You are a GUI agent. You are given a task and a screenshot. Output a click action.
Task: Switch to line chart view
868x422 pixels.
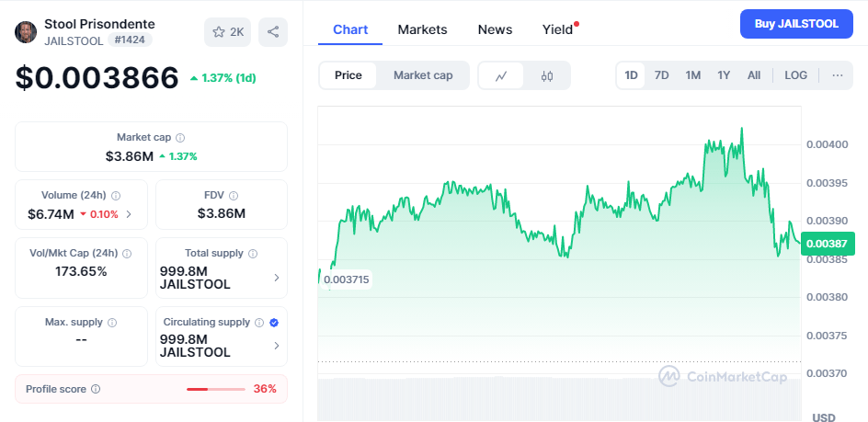coord(501,76)
